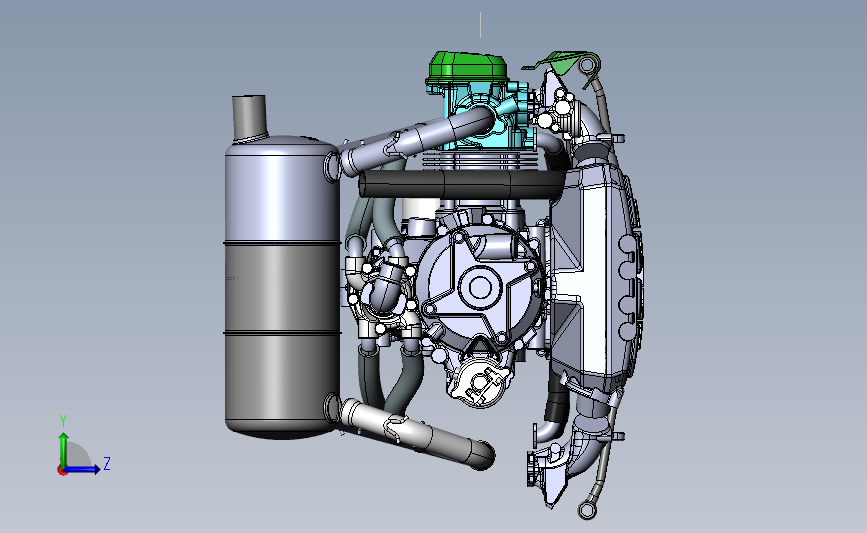Click the red origin point of the triad
Viewport: 867px width, 533px height.
[x=62, y=471]
